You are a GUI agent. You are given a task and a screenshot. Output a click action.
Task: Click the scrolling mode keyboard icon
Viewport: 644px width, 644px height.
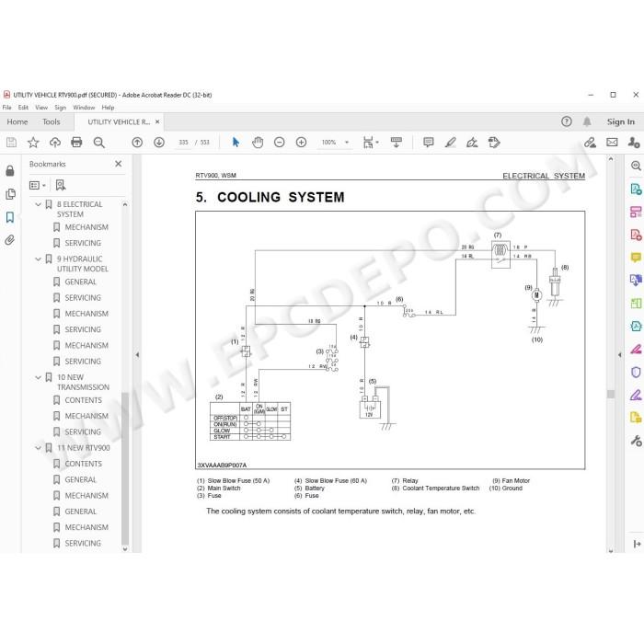pos(397,143)
